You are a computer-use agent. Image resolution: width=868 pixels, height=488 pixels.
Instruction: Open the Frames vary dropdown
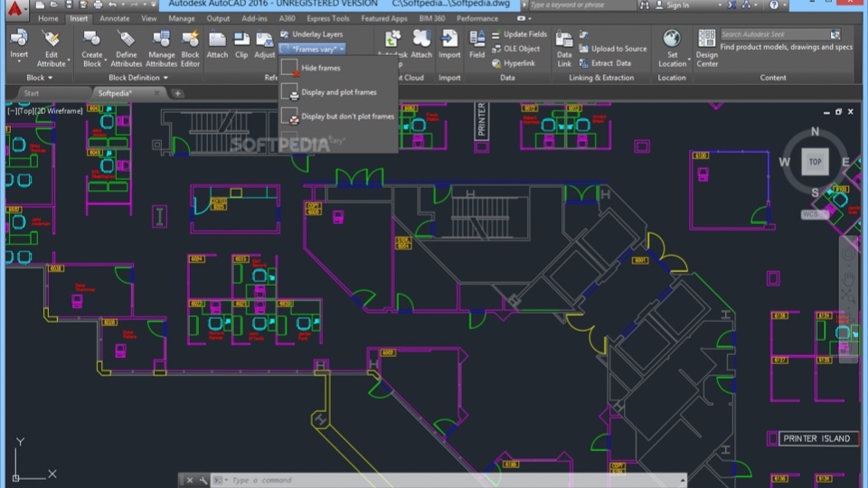312,49
